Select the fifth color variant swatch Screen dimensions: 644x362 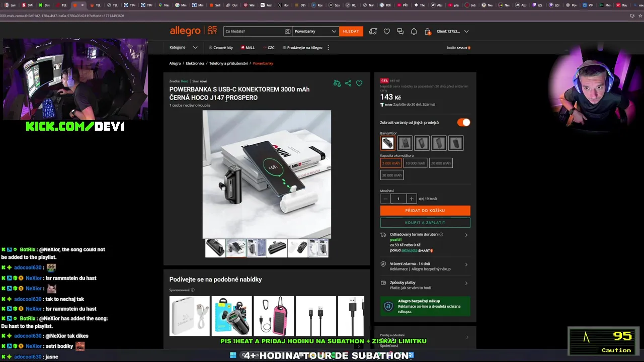click(456, 143)
